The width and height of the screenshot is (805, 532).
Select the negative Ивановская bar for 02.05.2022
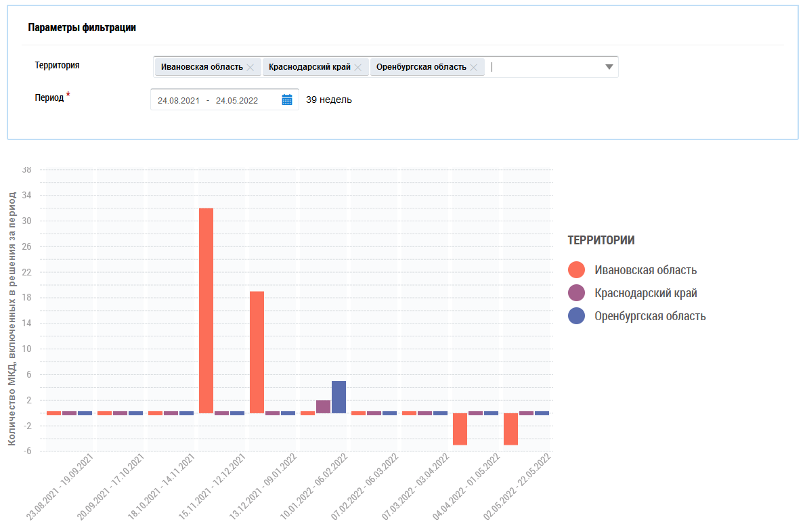[510, 428]
